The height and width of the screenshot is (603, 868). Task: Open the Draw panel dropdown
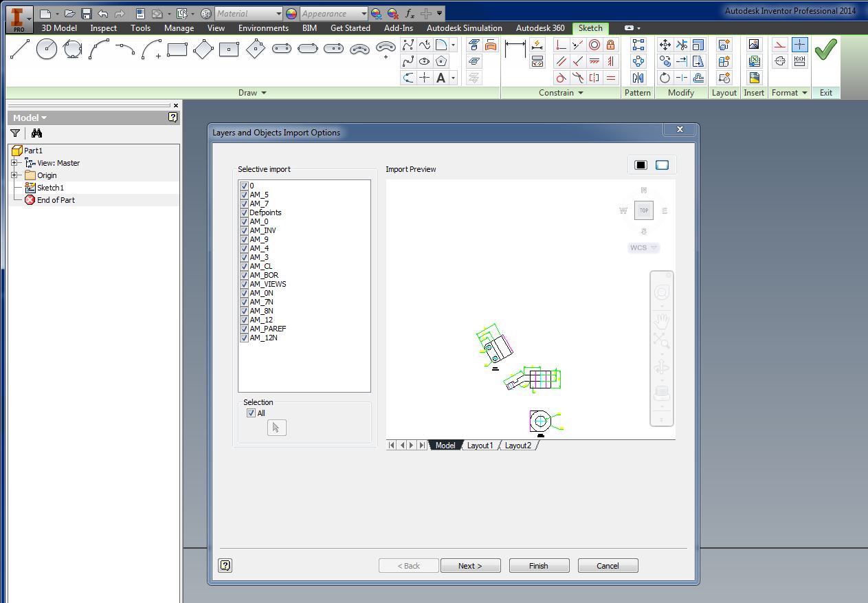pyautogui.click(x=265, y=92)
